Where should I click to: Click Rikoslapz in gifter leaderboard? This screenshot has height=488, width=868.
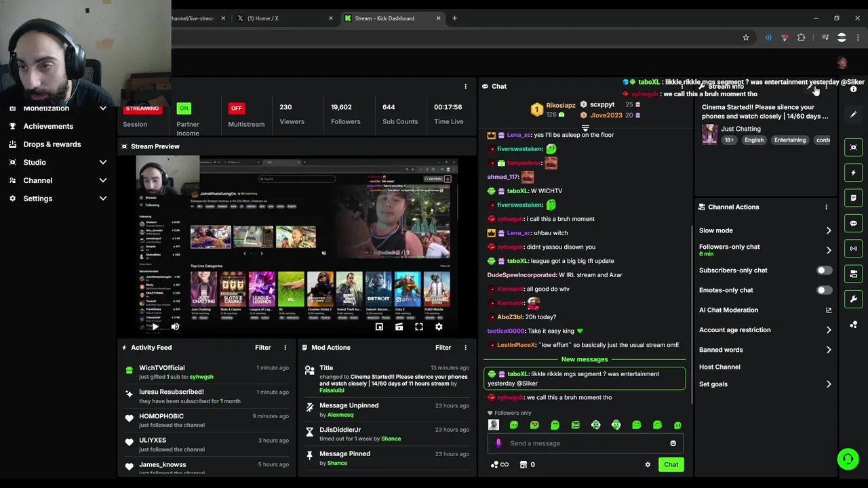click(561, 106)
